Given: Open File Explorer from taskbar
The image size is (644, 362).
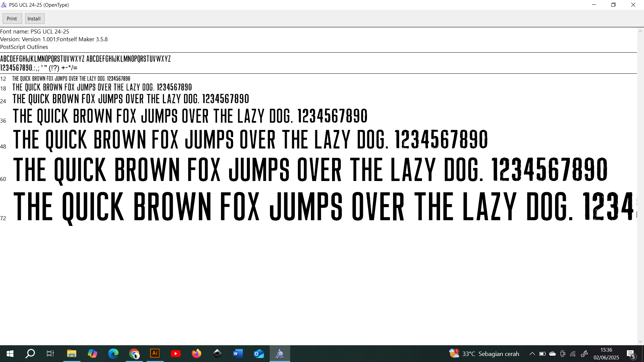Looking at the screenshot, I should pos(71,354).
